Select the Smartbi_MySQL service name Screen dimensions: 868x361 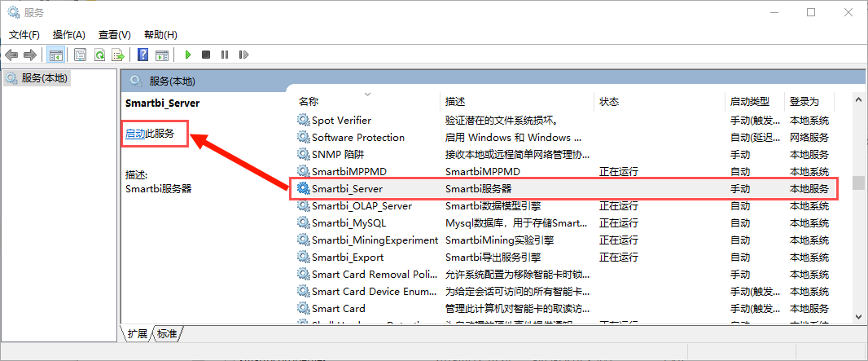(x=349, y=223)
